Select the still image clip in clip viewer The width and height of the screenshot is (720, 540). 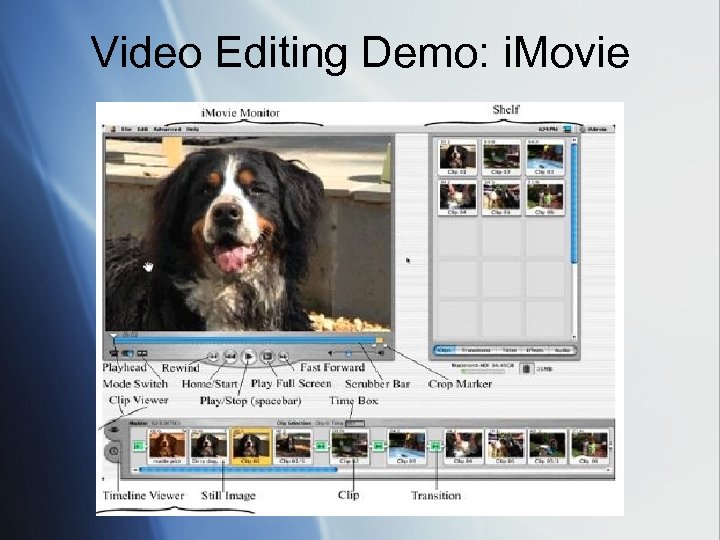[x=208, y=447]
